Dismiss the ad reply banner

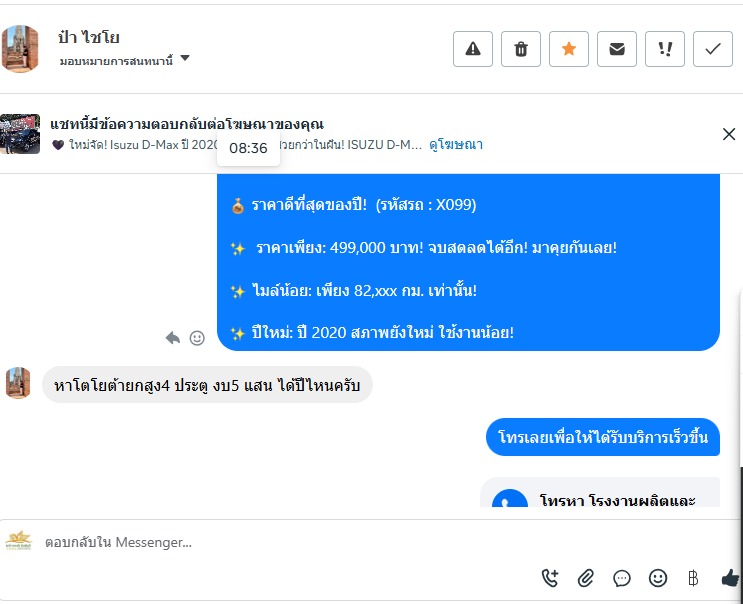click(729, 135)
